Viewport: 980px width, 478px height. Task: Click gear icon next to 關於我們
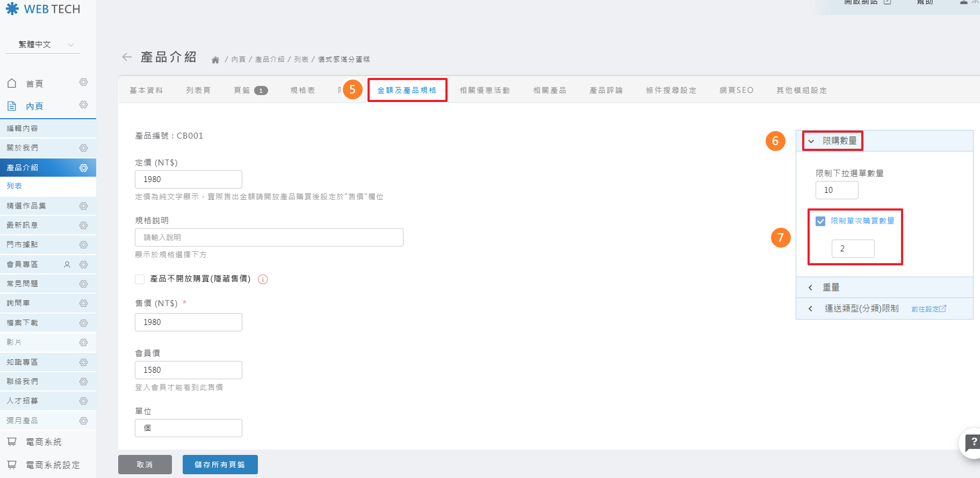83,148
